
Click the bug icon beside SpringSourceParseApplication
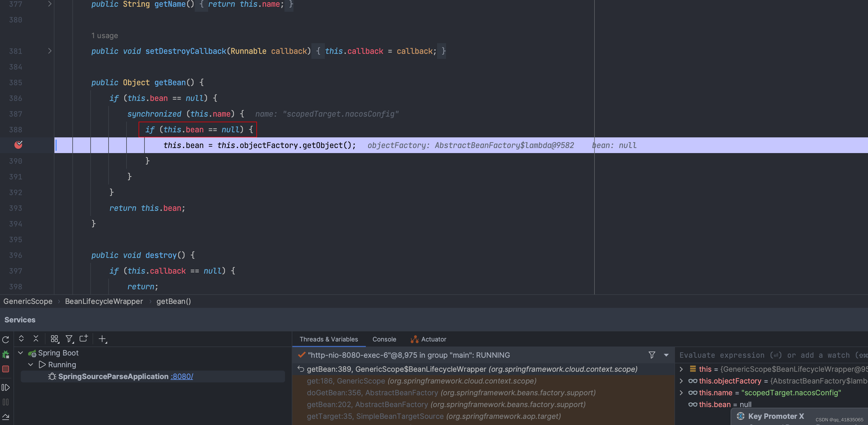pos(52,377)
